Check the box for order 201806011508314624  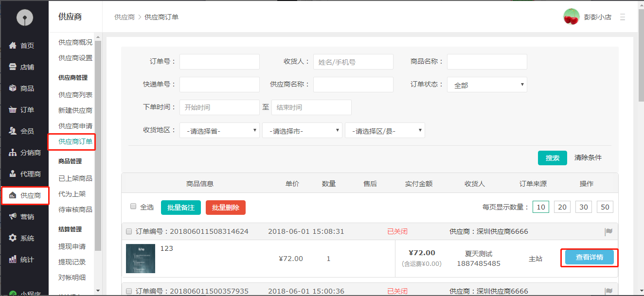point(129,231)
